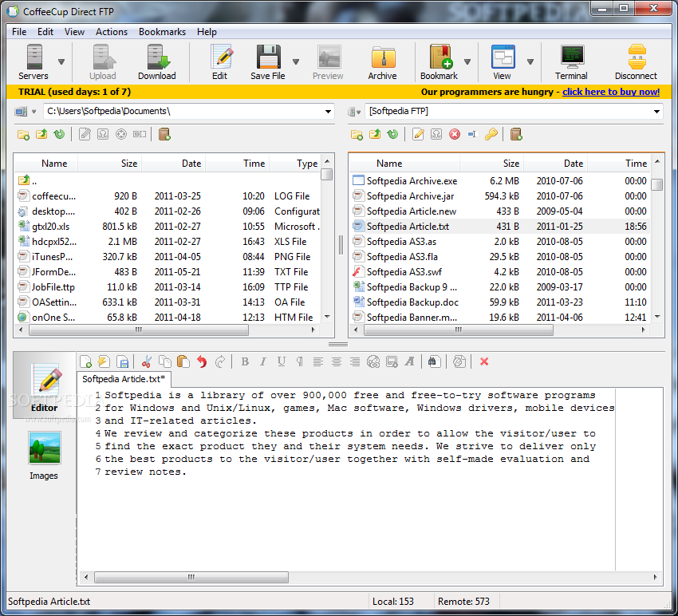Open local drive selector dropdown arrow

click(34, 112)
